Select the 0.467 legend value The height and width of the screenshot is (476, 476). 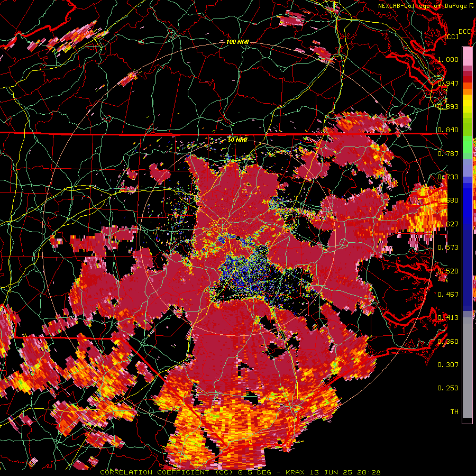448,295
